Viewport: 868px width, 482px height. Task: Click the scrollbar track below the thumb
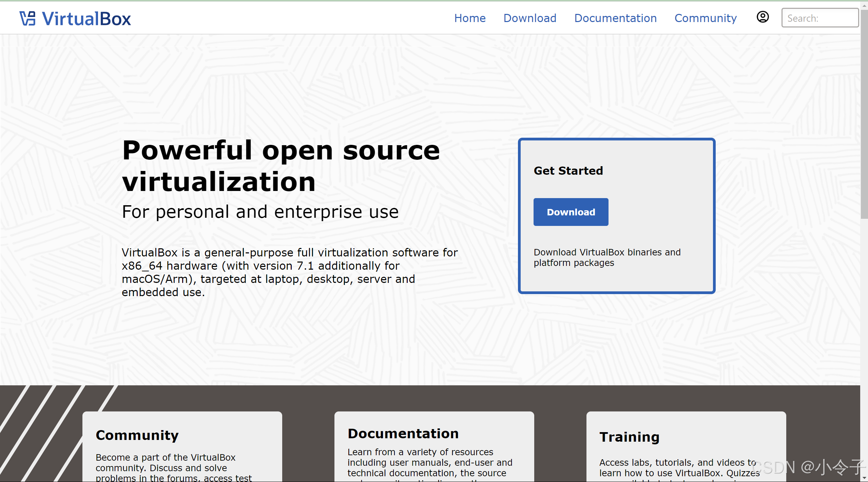point(864,339)
